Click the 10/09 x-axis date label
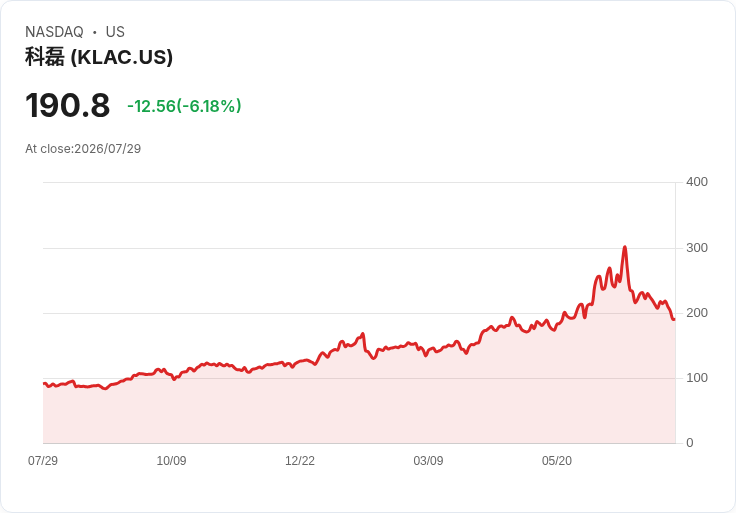Image resolution: width=736 pixels, height=513 pixels. pos(171,460)
